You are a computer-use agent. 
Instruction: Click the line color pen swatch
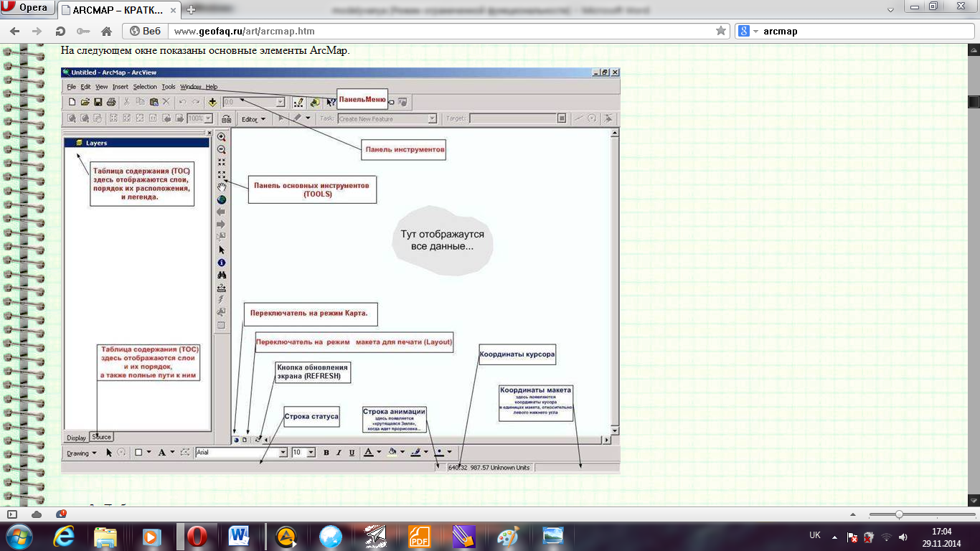417,453
